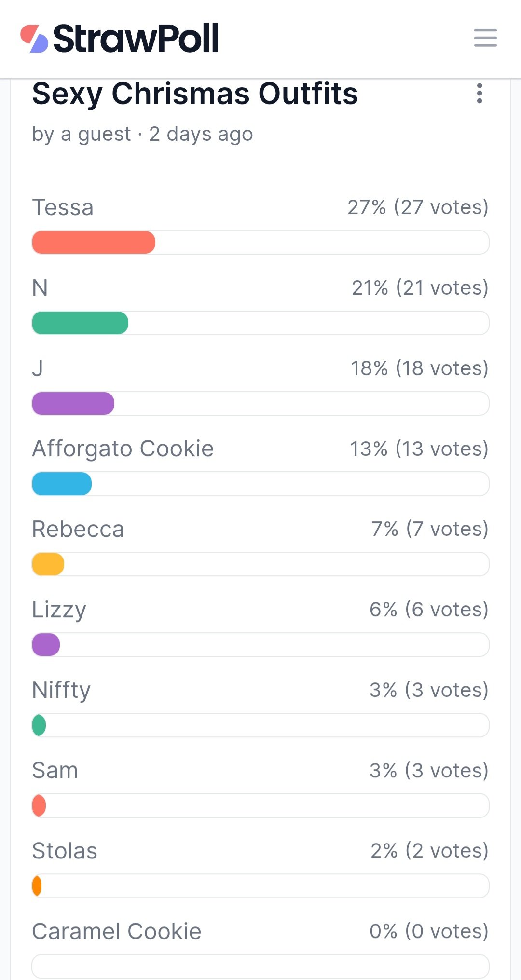Click the 27% (27 votes) text
The width and height of the screenshot is (521, 980).
pyautogui.click(x=418, y=207)
